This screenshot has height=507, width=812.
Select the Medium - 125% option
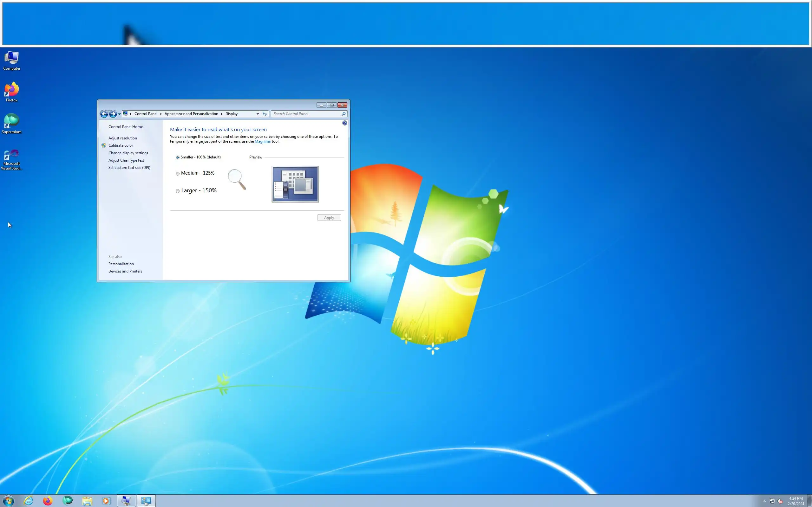(x=178, y=174)
